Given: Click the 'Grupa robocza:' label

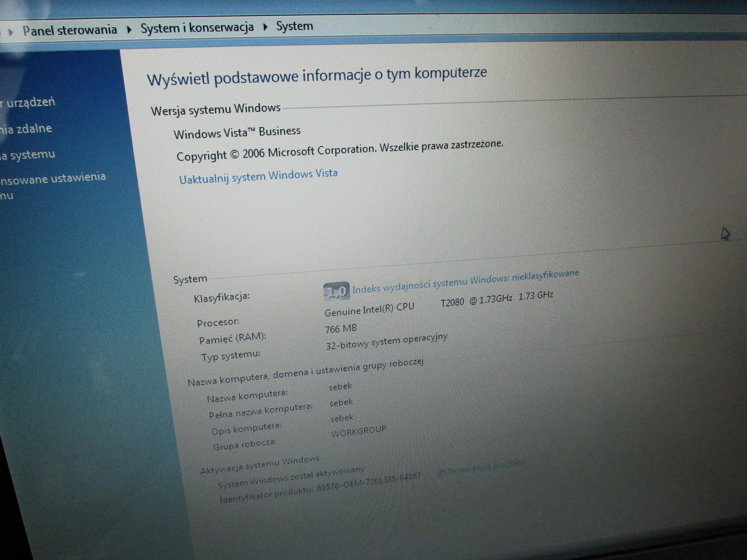Looking at the screenshot, I should point(245,445).
